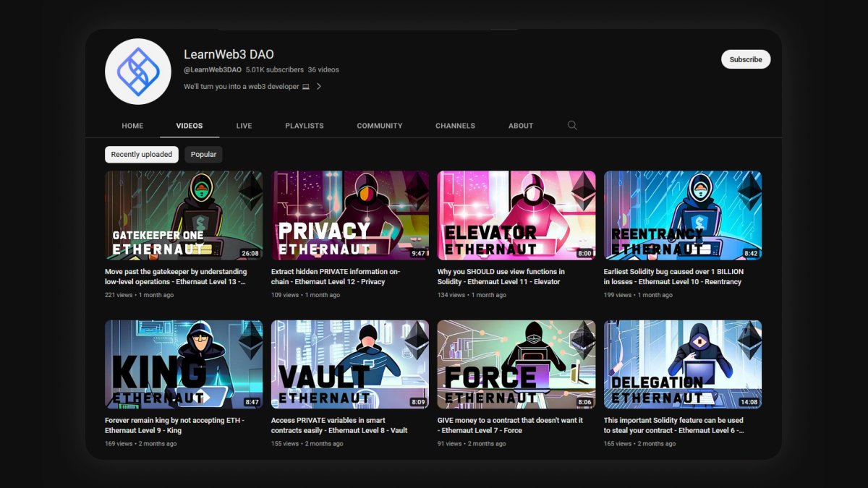Screen dimensions: 868x488
Task: Select the Recently uploaded filter chip
Action: pyautogui.click(x=142, y=154)
